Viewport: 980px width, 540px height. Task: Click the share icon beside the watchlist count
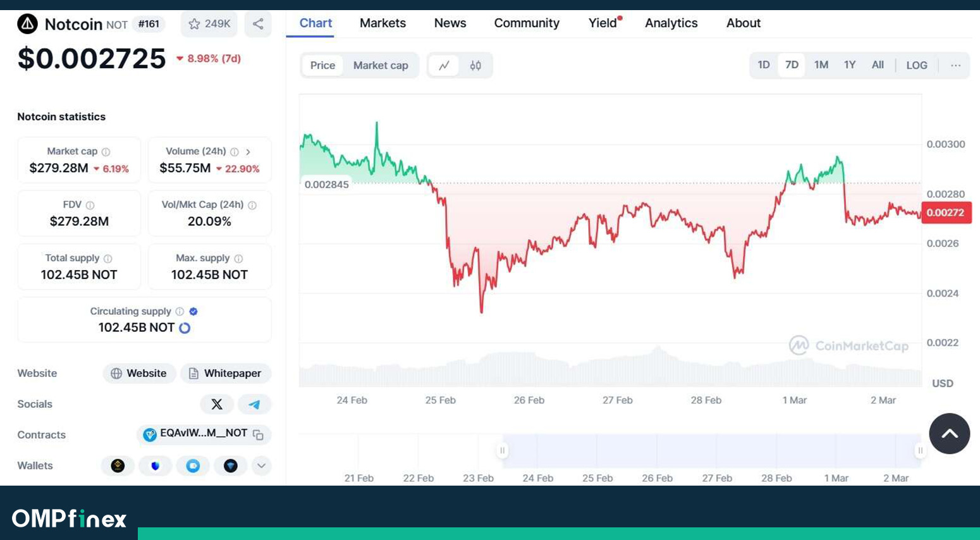[258, 24]
